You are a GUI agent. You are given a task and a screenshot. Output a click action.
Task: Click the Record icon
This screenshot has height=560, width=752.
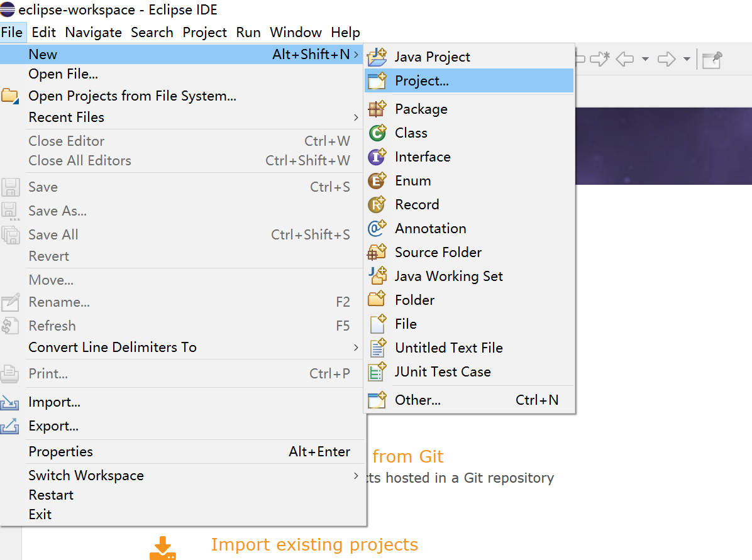(x=377, y=205)
